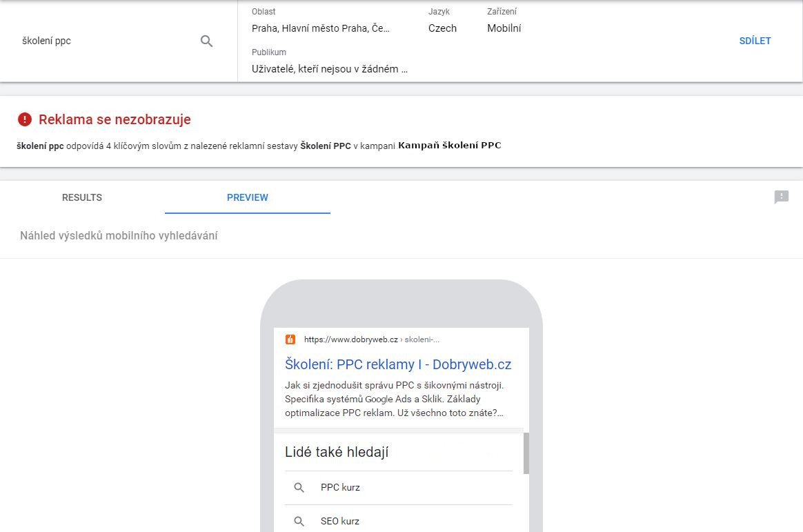
Task: Click the result description snippet text
Action: click(x=395, y=399)
